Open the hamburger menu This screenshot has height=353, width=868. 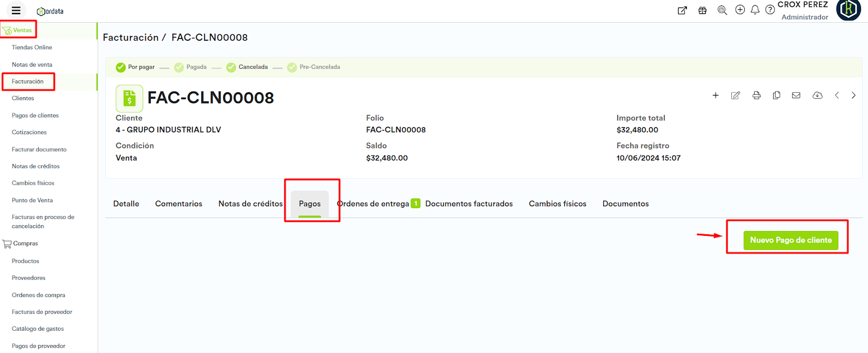[x=16, y=10]
